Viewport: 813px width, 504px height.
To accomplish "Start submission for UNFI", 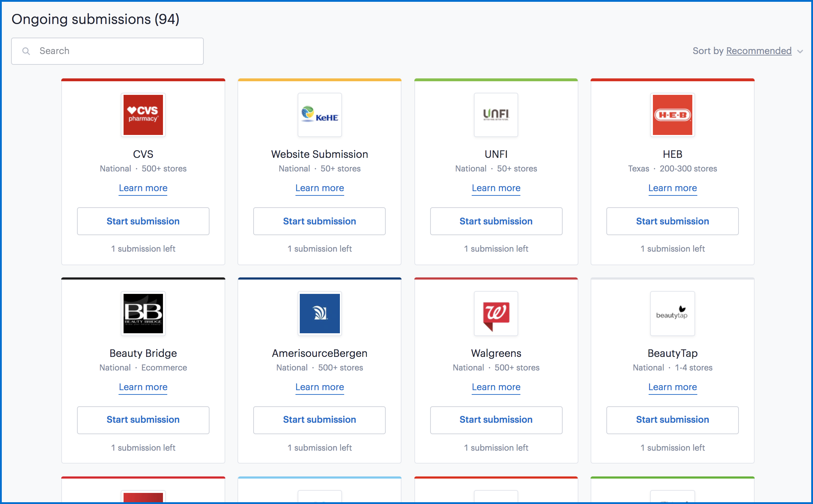I will (496, 221).
